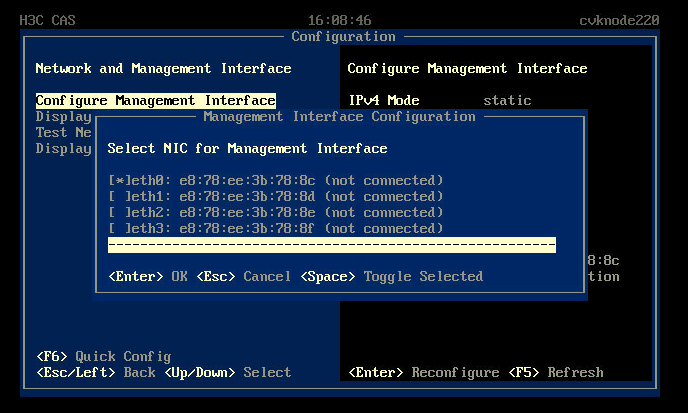Choose <Enter> Reconfigure at the bottom
This screenshot has height=413, width=688.
point(423,373)
